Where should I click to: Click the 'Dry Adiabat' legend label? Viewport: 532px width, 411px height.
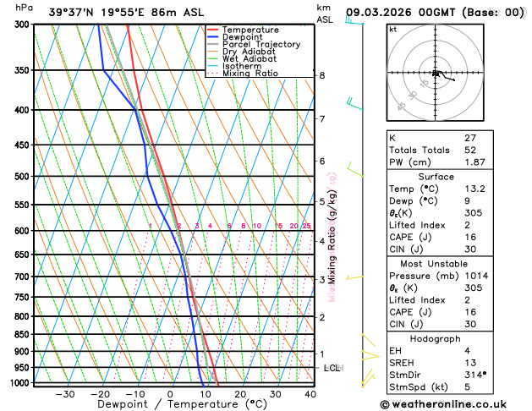(x=249, y=52)
